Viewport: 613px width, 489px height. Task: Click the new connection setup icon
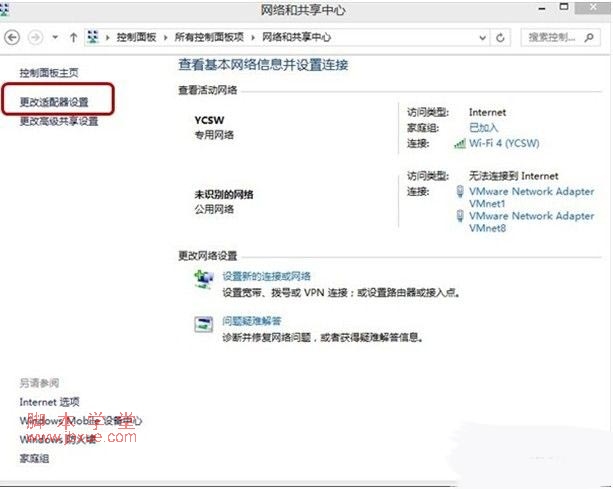[204, 279]
